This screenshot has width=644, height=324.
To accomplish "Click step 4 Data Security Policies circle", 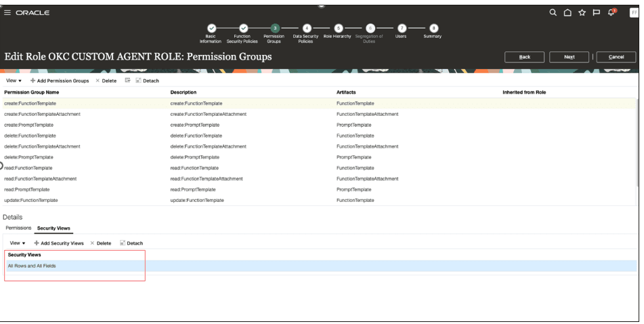I will click(x=306, y=28).
